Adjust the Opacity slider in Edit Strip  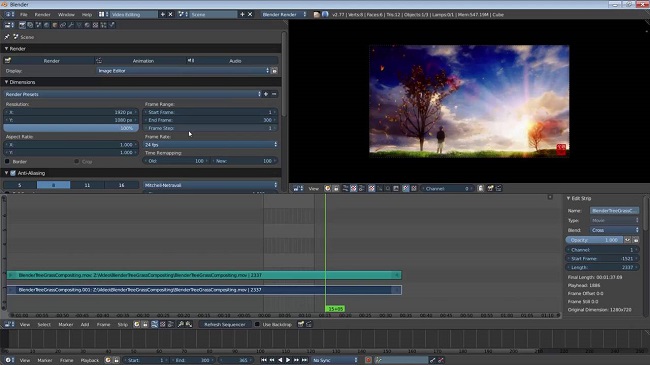[594, 240]
